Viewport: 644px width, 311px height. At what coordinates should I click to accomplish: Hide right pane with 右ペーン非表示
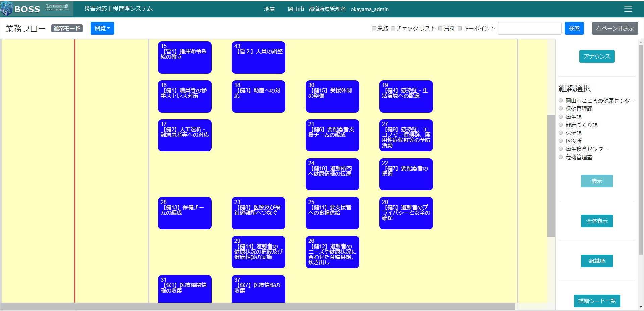615,28
